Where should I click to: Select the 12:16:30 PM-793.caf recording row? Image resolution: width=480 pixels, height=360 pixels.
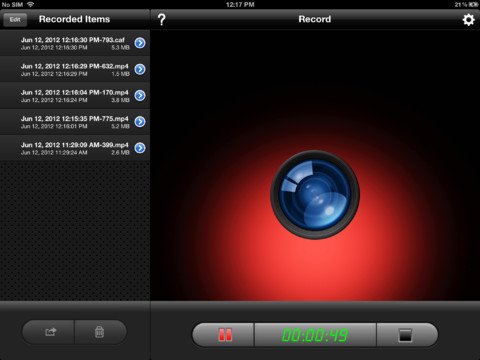coord(75,43)
